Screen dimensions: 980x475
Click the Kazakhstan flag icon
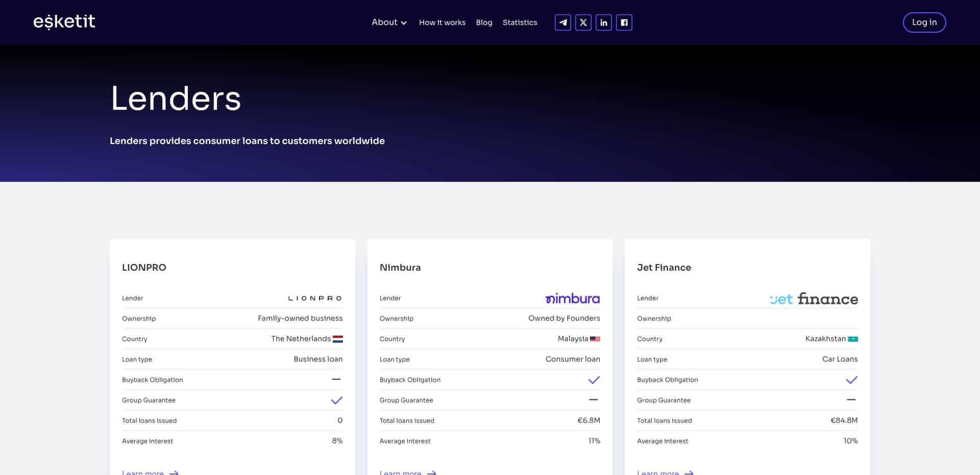[852, 339]
